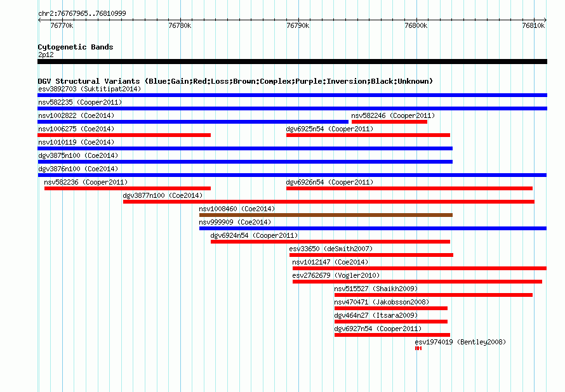The width and height of the screenshot is (565, 392).
Task: Select the nsv582235 (Cooper2011) variant label
Action: click(80, 102)
